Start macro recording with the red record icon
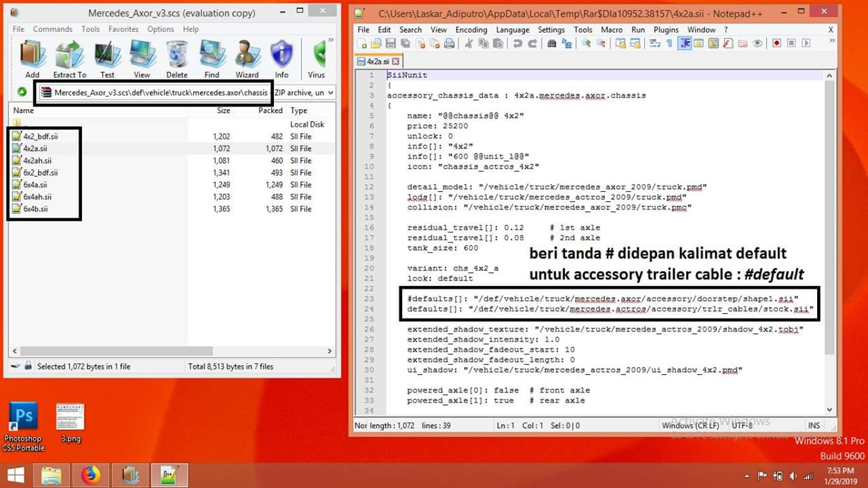Screen dimensions: 868x488 click(x=776, y=43)
